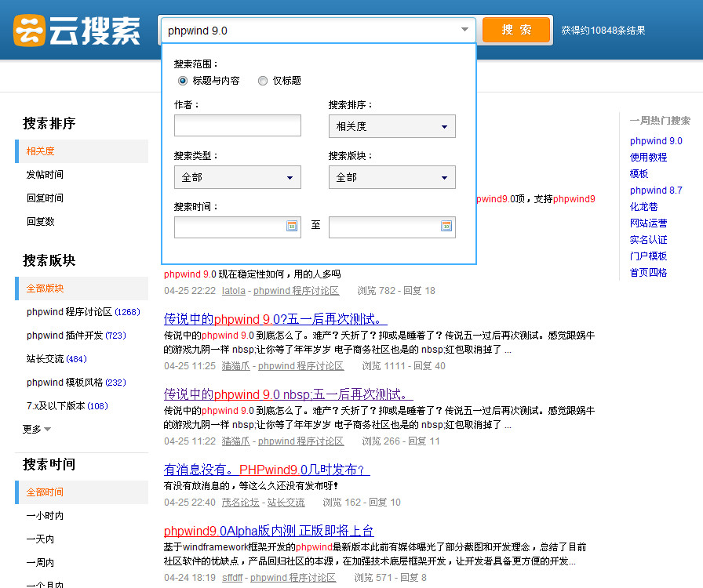The height and width of the screenshot is (588, 703).
Task: Filter by phpwind 模板风格 (232)
Action: (x=76, y=383)
